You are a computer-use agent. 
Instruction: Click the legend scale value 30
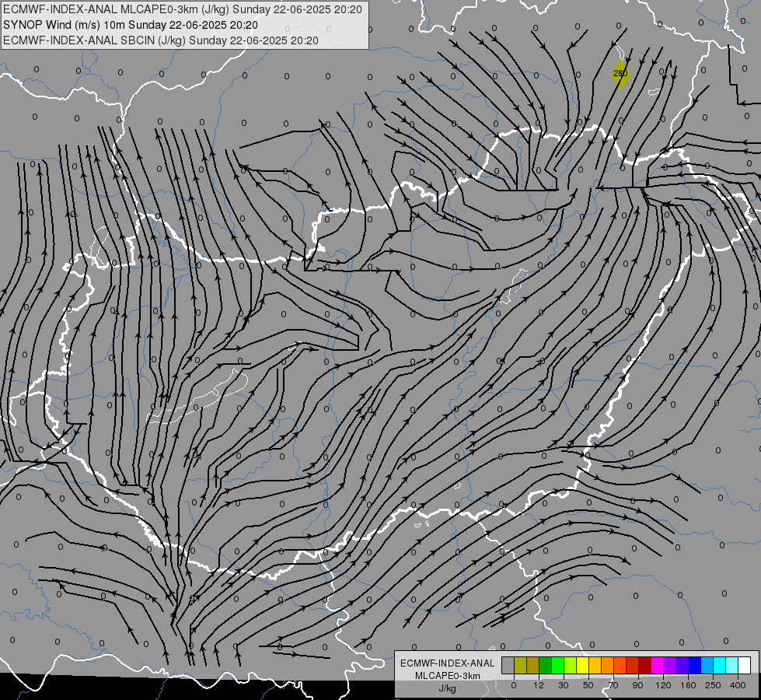563,685
